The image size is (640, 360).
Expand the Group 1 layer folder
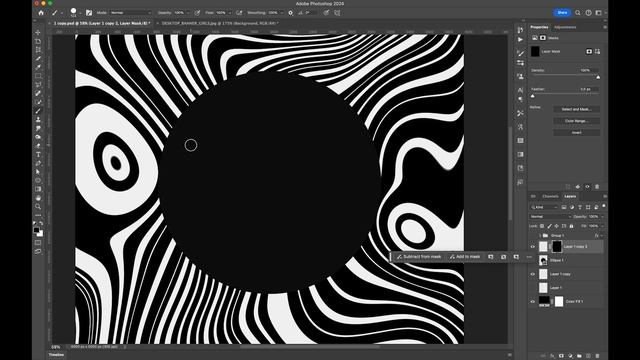pos(540,236)
